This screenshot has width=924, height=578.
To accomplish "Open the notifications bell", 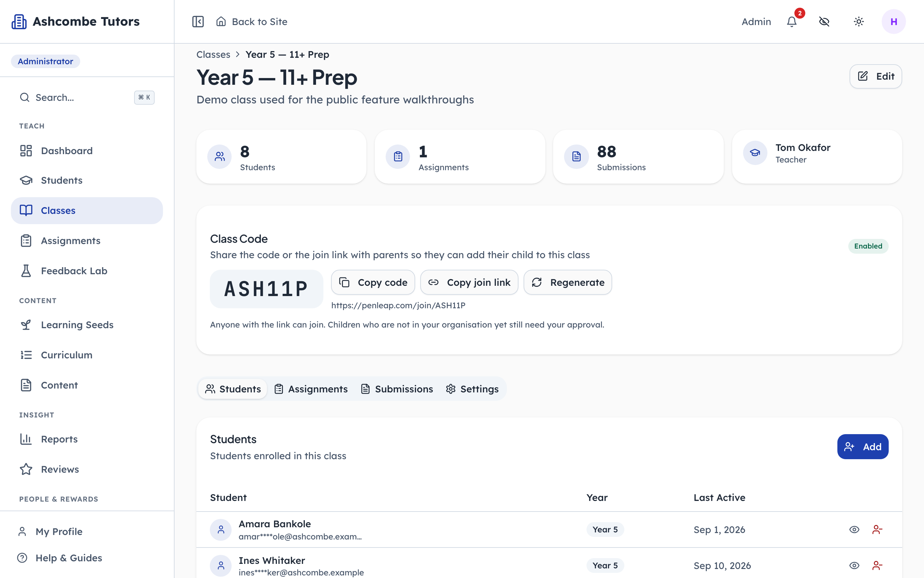I will pos(792,22).
